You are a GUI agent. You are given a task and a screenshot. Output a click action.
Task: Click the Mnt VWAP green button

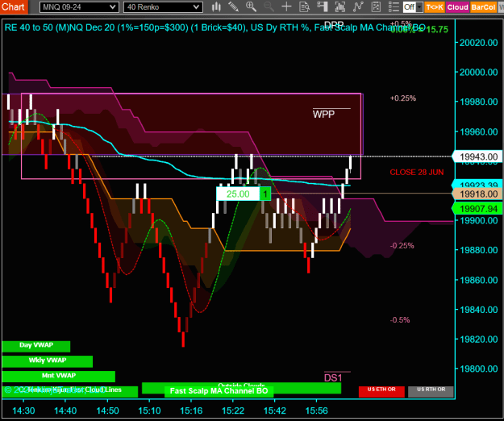[x=59, y=377]
